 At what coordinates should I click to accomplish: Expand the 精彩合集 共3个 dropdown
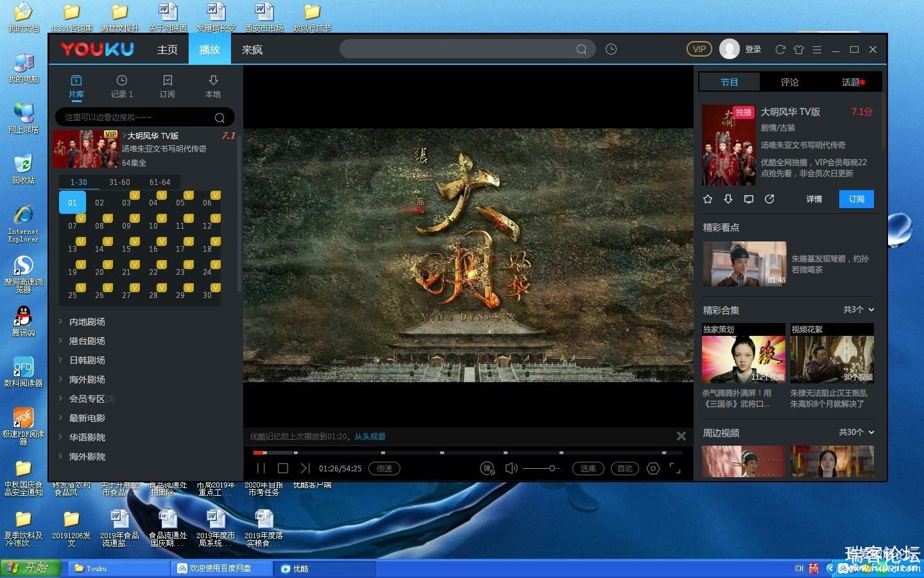pos(859,310)
